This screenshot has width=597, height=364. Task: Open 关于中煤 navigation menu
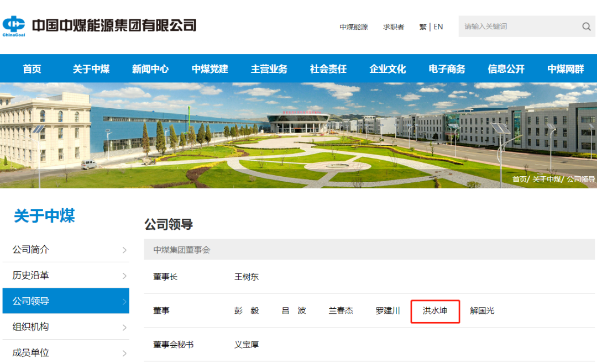click(91, 69)
